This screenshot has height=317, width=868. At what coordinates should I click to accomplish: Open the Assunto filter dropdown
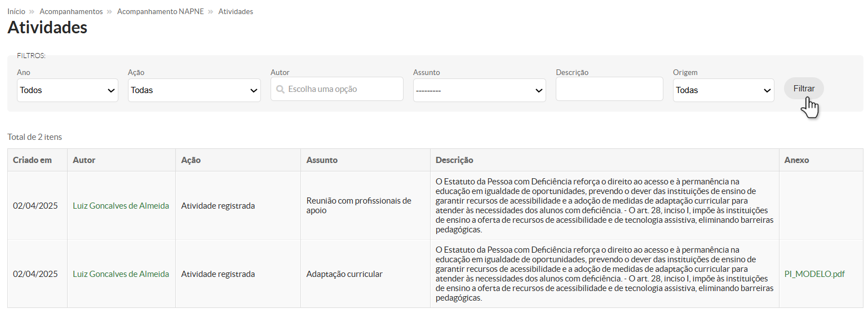tap(480, 90)
